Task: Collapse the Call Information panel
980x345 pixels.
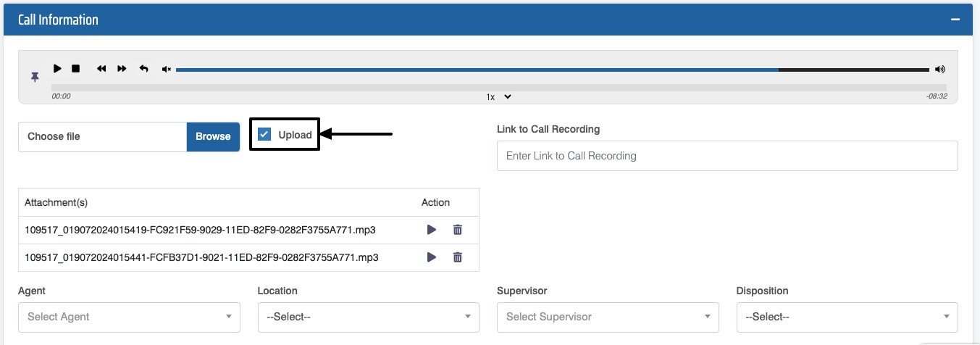Action: coord(955,20)
